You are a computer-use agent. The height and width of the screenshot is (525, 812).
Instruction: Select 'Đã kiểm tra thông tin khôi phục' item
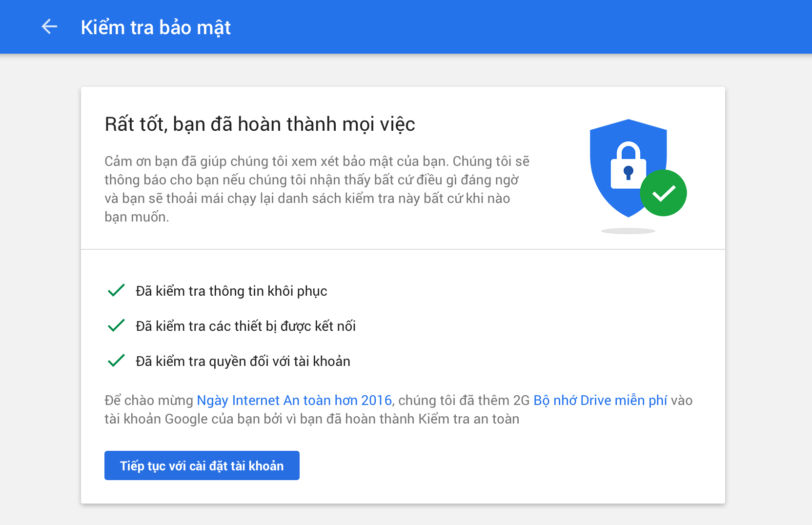[231, 291]
